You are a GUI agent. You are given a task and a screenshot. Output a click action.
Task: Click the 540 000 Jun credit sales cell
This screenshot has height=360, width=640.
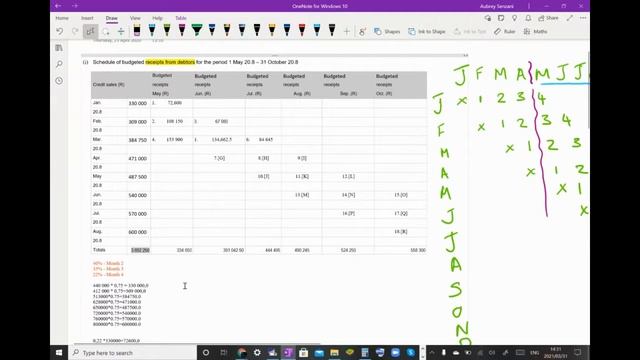pyautogui.click(x=138, y=195)
